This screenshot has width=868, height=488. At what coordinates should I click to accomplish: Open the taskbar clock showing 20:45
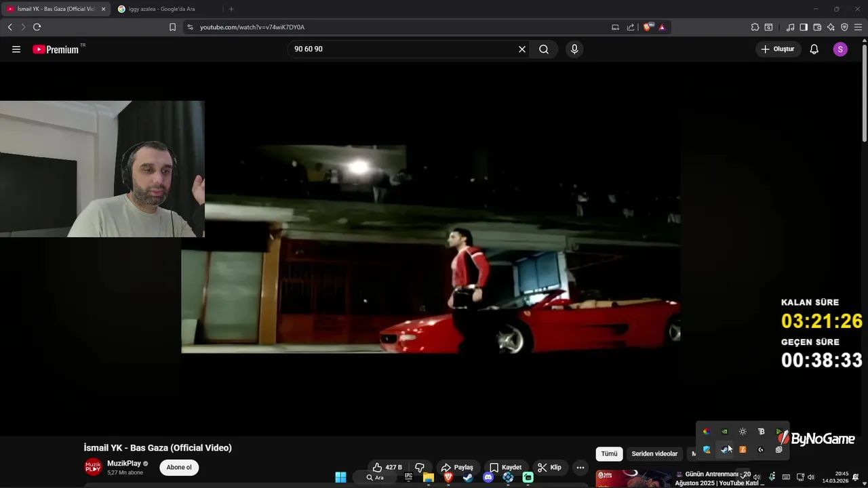click(x=835, y=477)
